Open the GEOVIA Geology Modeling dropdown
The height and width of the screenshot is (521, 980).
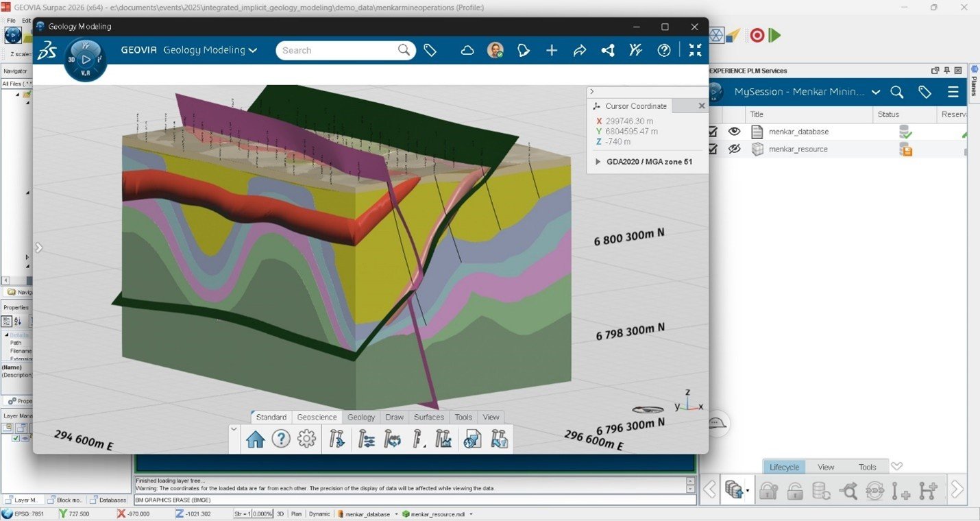pos(253,50)
